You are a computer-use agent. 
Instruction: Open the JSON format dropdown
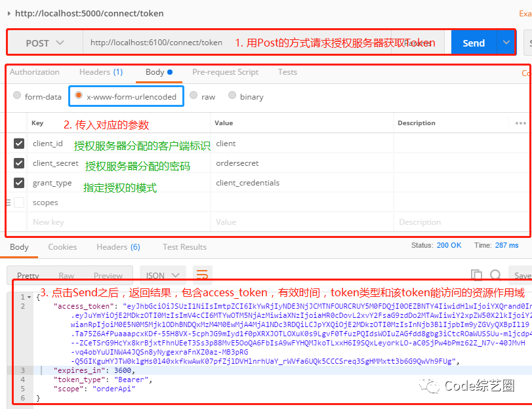(x=163, y=275)
